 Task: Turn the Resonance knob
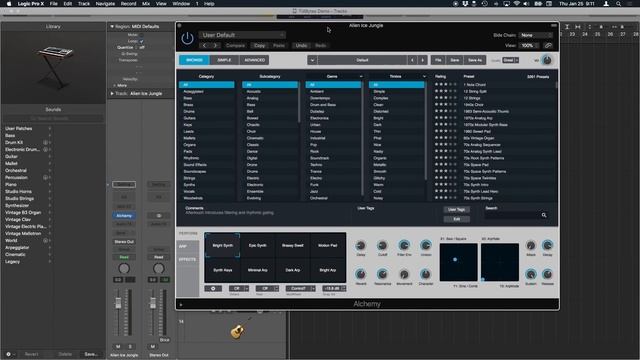[x=382, y=274]
